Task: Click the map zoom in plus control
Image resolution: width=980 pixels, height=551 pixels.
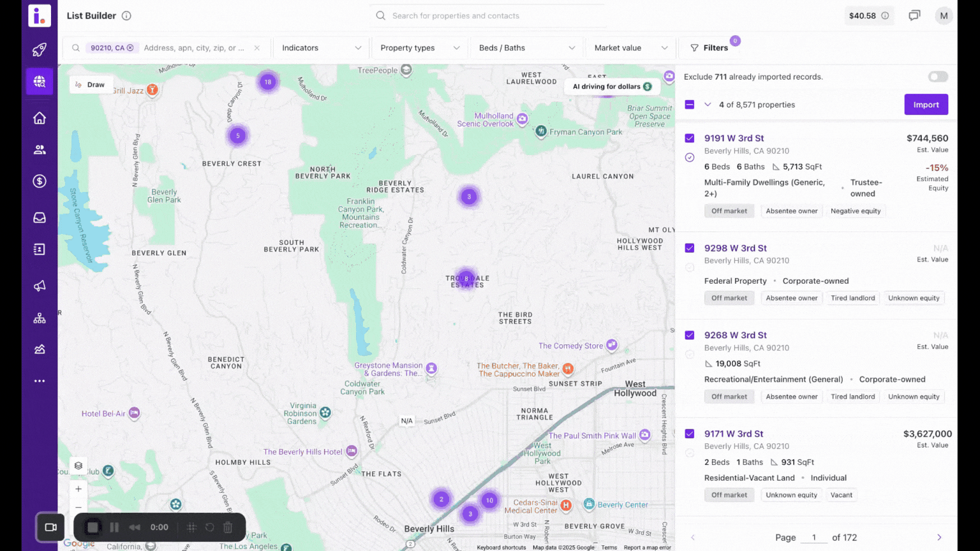Action: pyautogui.click(x=78, y=489)
